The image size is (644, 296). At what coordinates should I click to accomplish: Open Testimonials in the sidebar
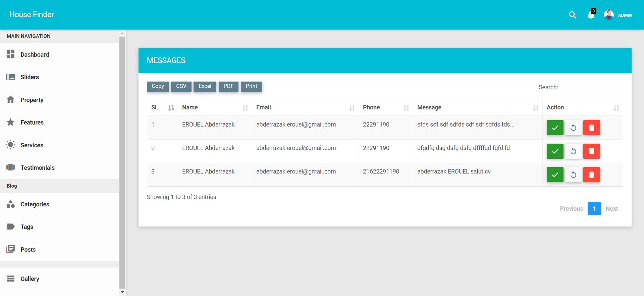pyautogui.click(x=59, y=167)
